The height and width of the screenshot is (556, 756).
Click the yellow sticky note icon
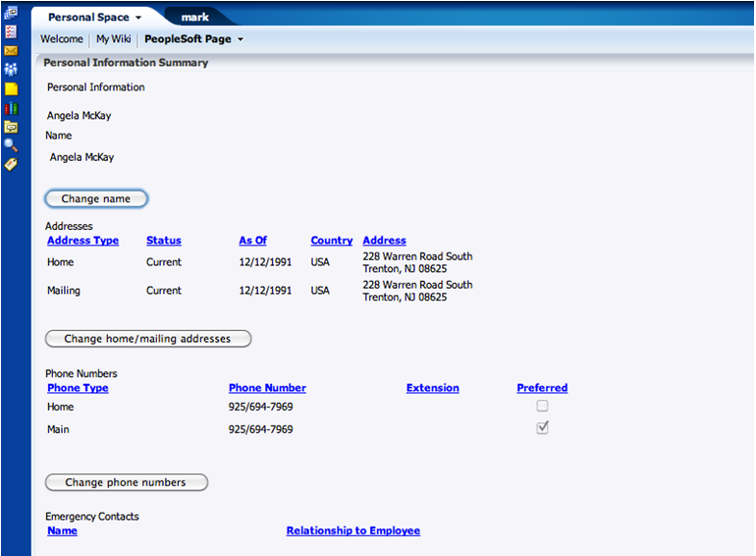[x=11, y=88]
